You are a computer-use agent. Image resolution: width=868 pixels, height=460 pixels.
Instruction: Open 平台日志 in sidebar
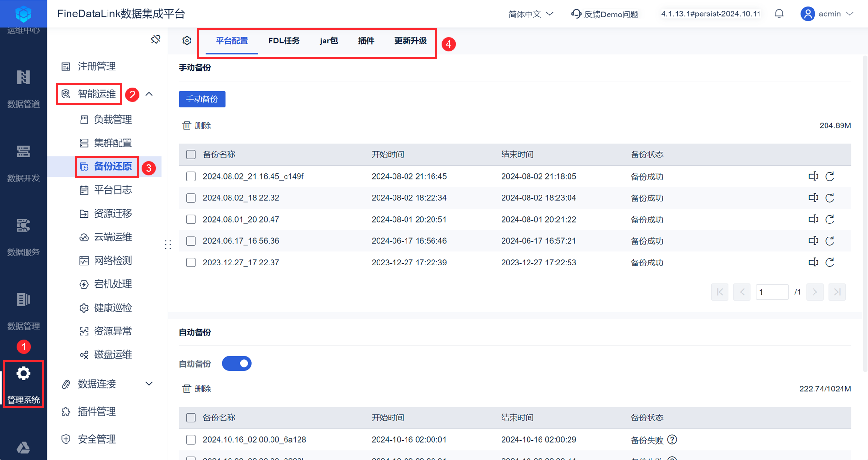pyautogui.click(x=106, y=190)
